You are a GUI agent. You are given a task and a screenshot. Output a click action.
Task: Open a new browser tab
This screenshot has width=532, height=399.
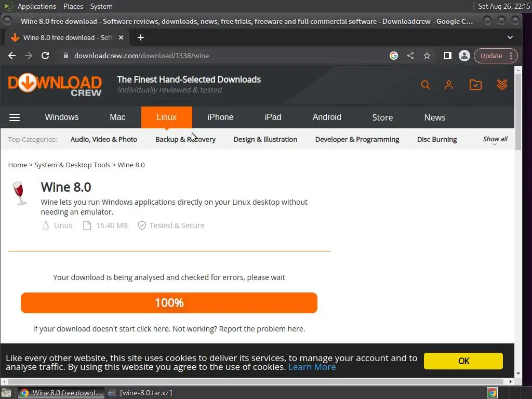tap(141, 37)
